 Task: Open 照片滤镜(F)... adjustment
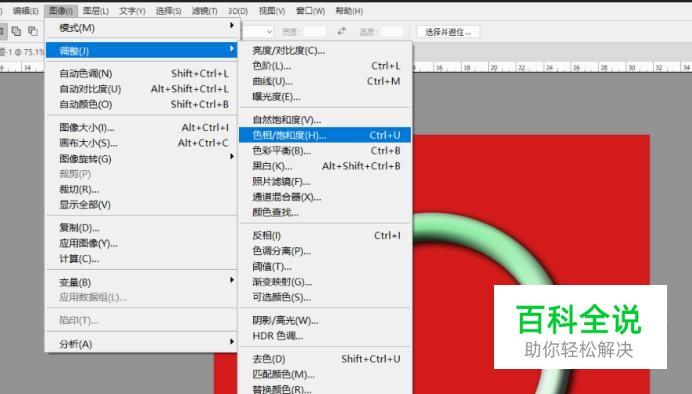[325, 181]
